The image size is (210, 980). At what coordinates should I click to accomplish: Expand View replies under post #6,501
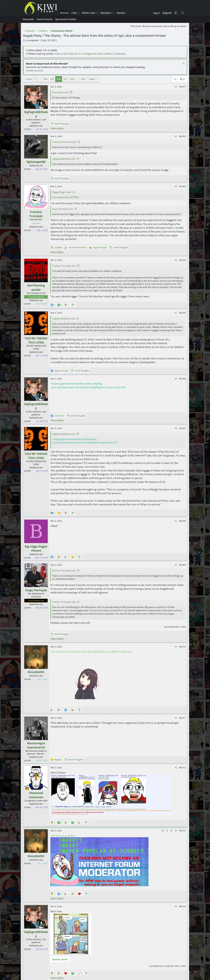click(x=57, y=128)
